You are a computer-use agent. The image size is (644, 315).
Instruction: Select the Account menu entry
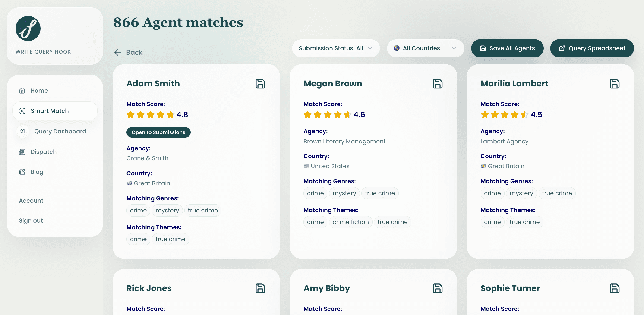(31, 201)
